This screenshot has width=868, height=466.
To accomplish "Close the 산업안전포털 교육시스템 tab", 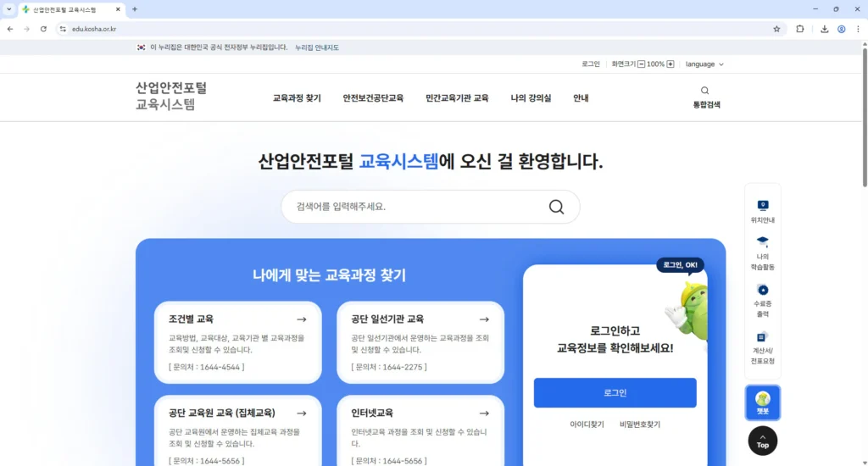I will coord(118,9).
